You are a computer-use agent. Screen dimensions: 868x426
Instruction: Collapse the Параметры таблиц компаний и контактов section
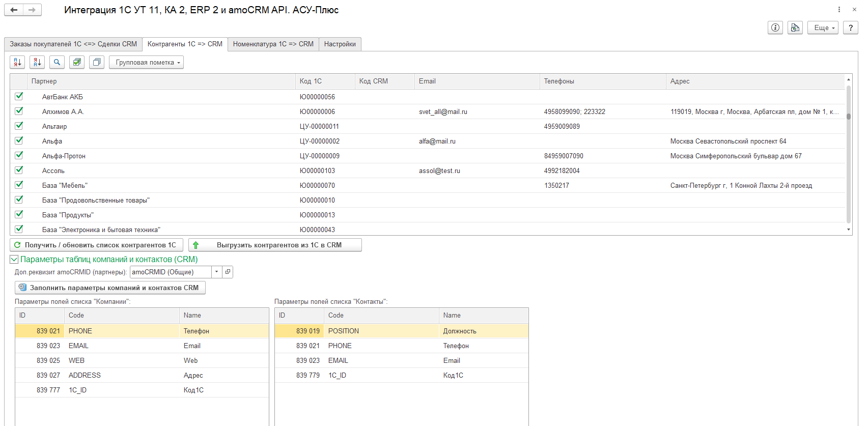(14, 260)
